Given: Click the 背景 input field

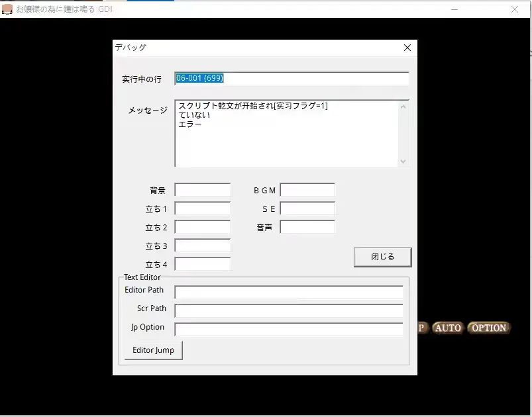Looking at the screenshot, I should pos(203,190).
